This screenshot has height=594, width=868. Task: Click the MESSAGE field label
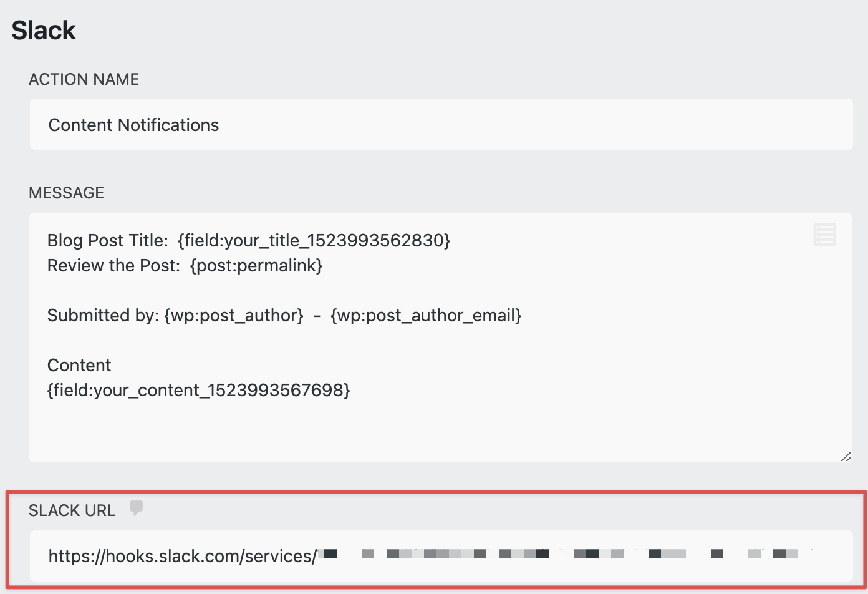click(66, 193)
